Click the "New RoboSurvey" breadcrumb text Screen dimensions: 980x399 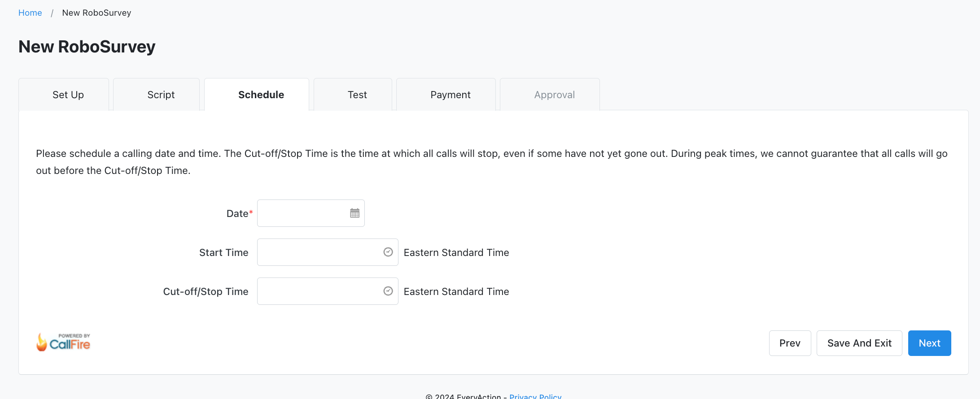(96, 13)
